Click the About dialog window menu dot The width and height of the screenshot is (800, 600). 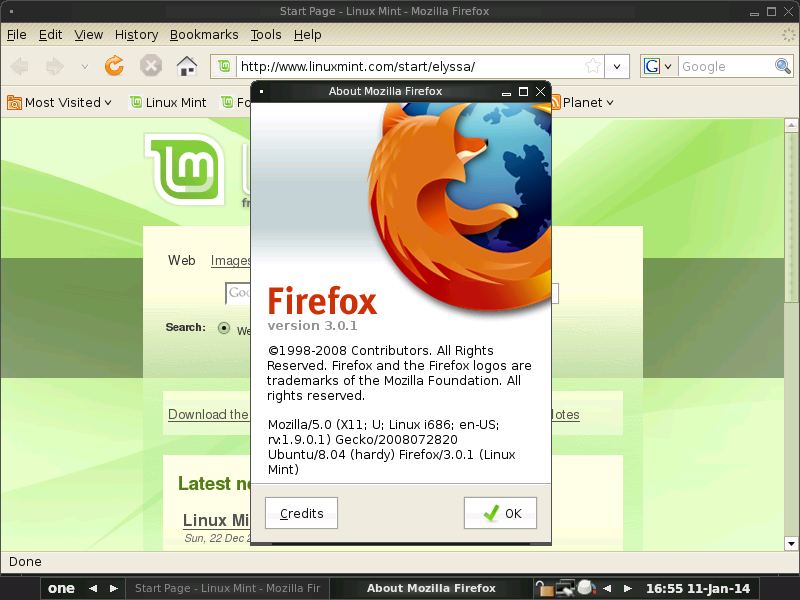(x=261, y=91)
